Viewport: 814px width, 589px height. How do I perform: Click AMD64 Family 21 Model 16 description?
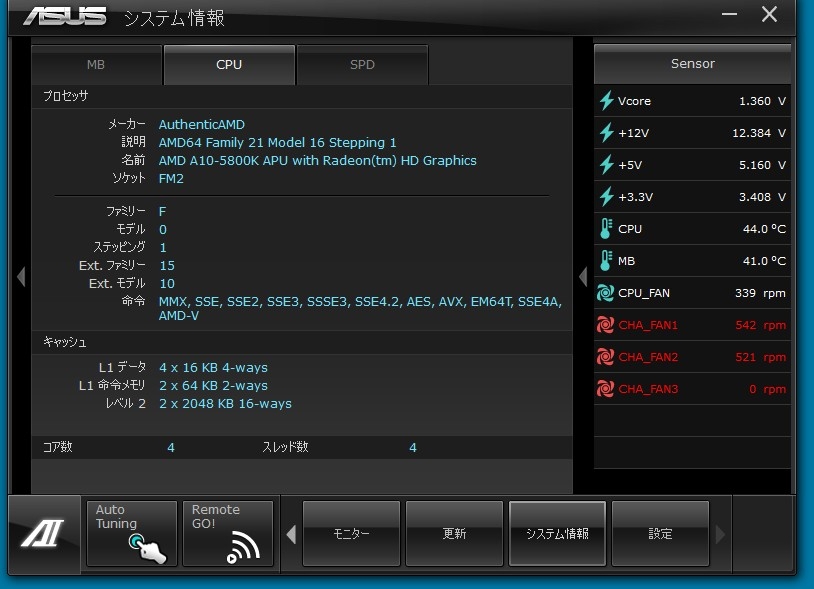coord(278,143)
